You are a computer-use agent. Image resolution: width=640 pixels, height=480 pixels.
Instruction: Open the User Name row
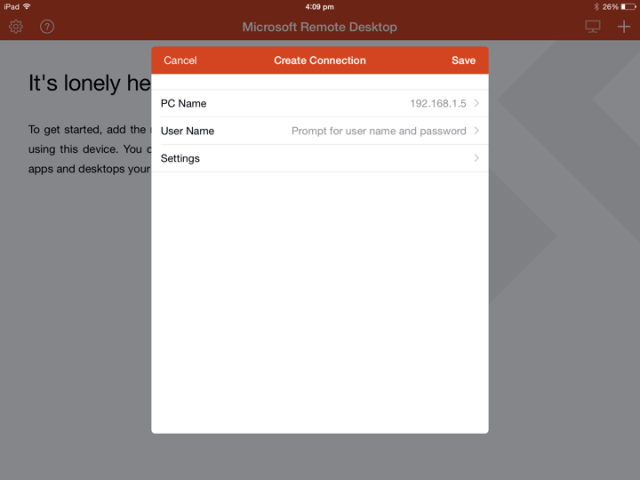pos(320,131)
